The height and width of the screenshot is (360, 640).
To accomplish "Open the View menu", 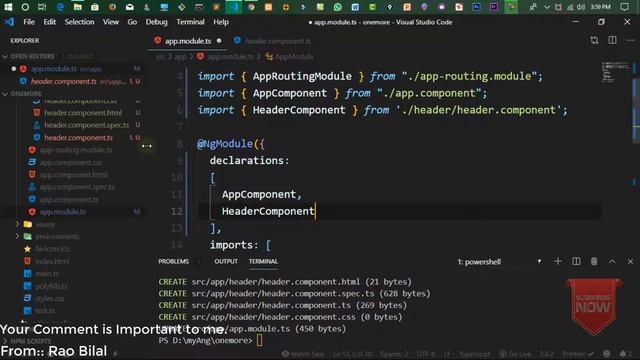I will click(111, 22).
